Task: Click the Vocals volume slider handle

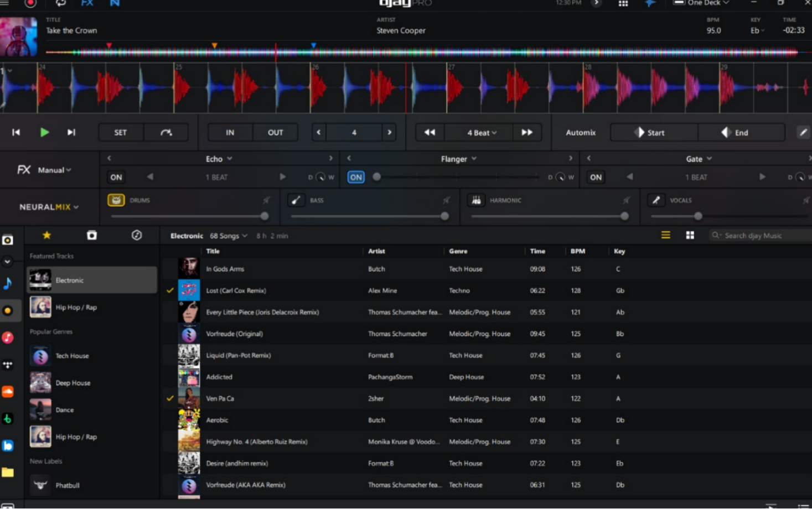Action: coord(698,216)
